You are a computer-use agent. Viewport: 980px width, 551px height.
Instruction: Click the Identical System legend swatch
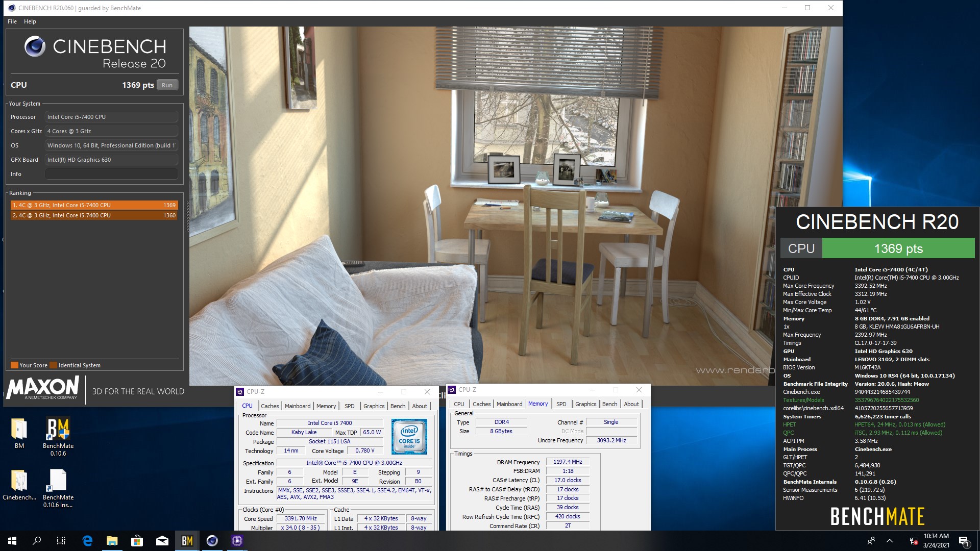[x=53, y=365]
